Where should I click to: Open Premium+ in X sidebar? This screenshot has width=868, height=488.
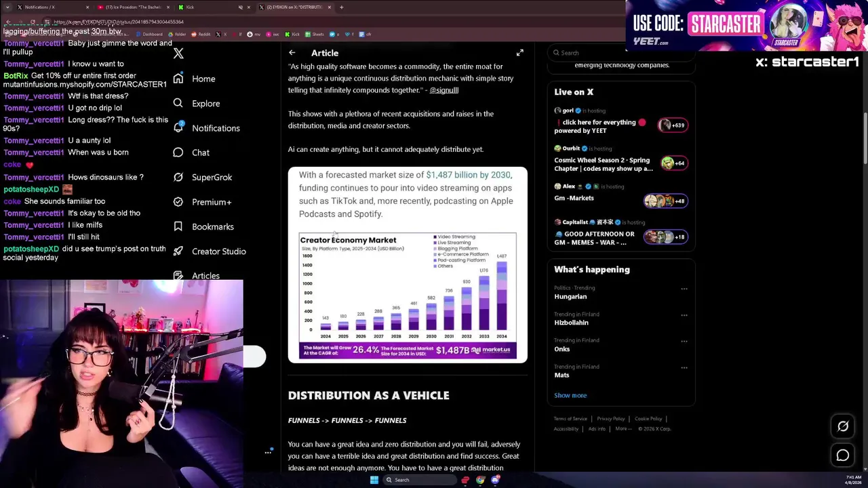(x=201, y=202)
